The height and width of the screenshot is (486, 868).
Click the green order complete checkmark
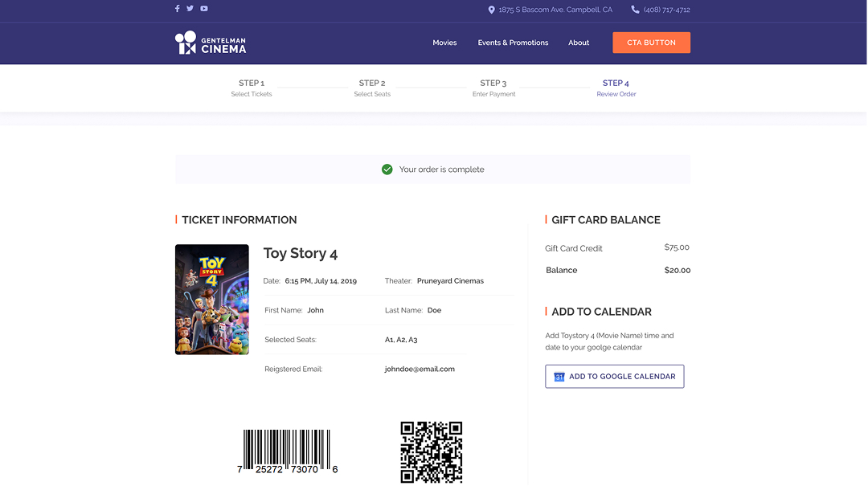click(x=387, y=169)
